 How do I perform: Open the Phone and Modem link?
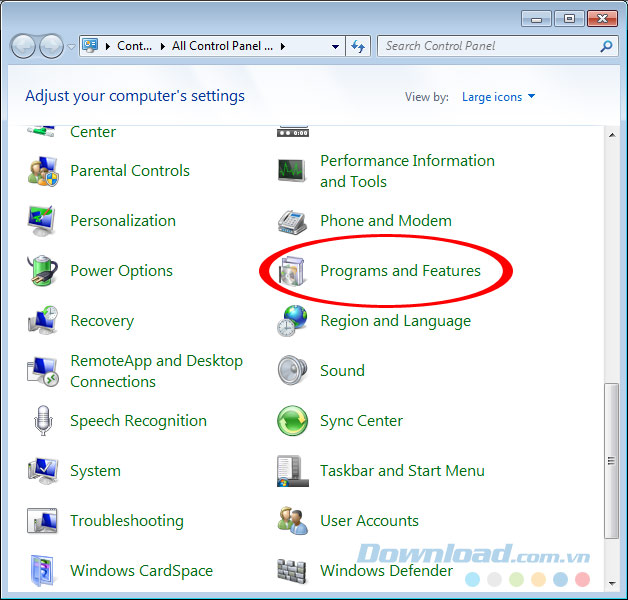(386, 221)
